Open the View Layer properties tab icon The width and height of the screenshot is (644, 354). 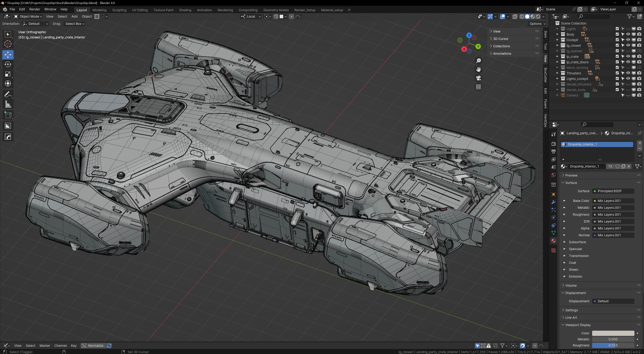(x=554, y=159)
